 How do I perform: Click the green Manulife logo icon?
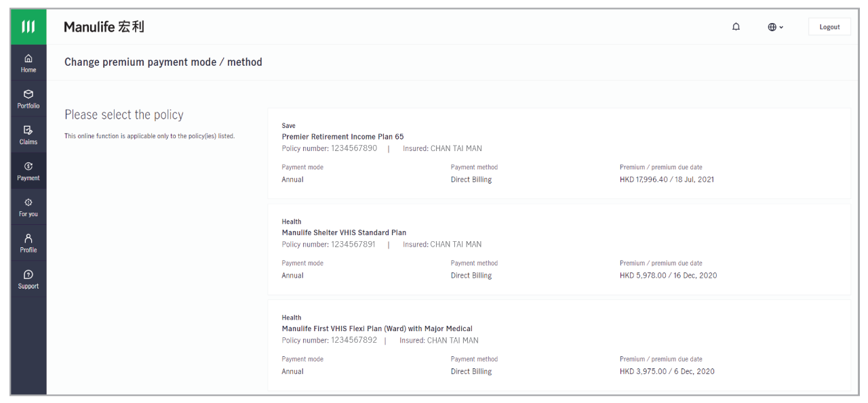pos(28,27)
